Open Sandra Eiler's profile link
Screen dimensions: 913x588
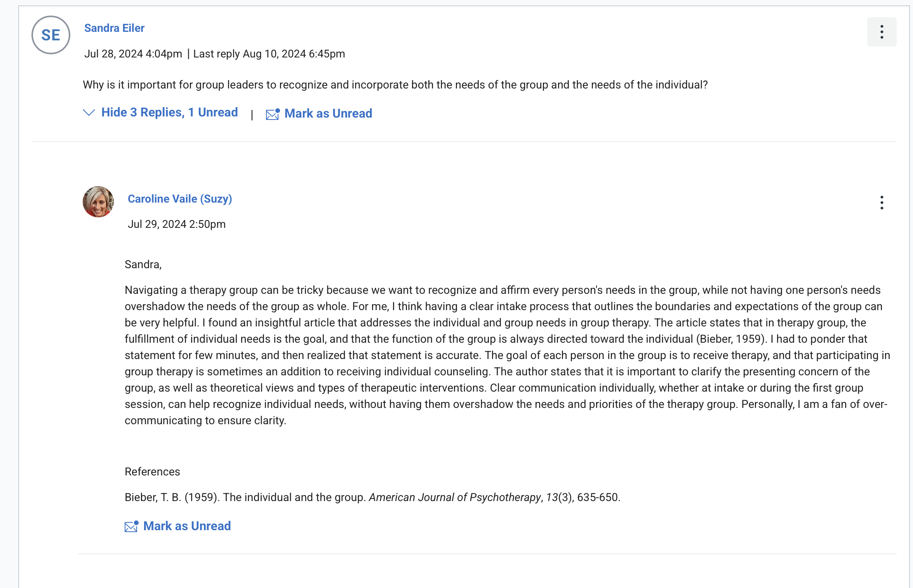[114, 28]
